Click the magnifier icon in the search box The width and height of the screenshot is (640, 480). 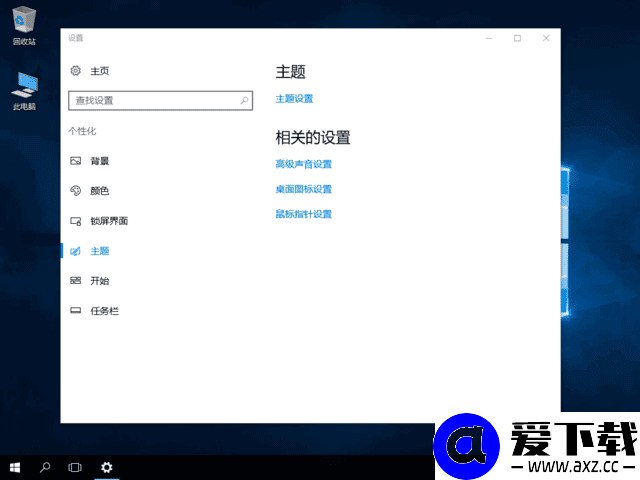pos(244,100)
